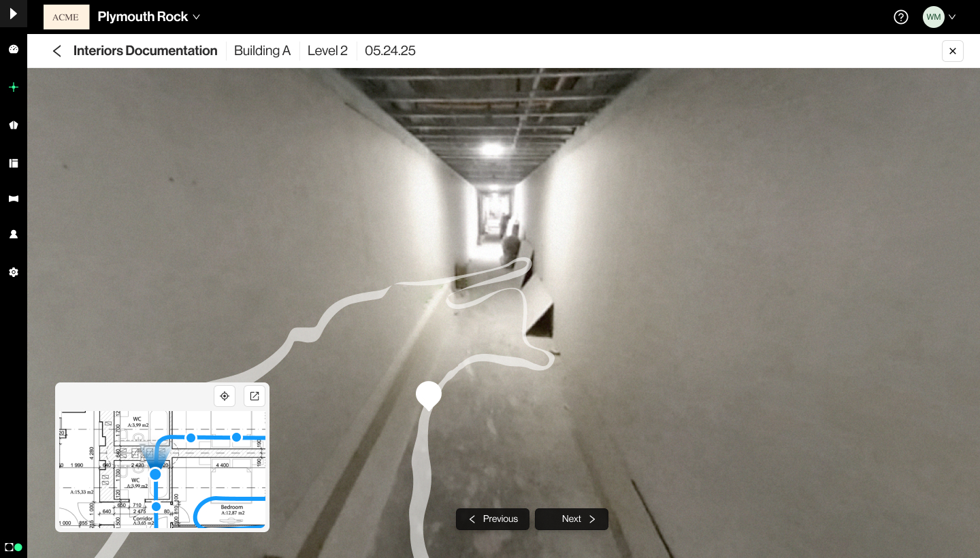Open the dashboard gauge icon in sidebar
The height and width of the screenshot is (558, 980).
pyautogui.click(x=13, y=50)
